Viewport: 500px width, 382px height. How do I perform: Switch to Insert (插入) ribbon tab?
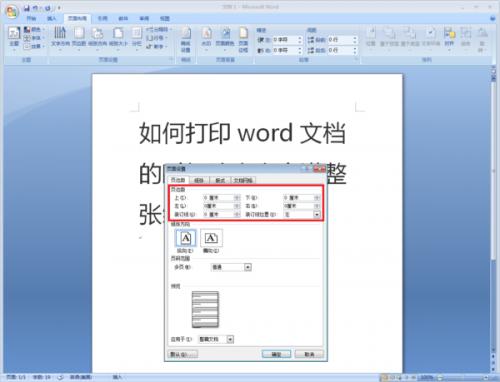click(x=52, y=18)
